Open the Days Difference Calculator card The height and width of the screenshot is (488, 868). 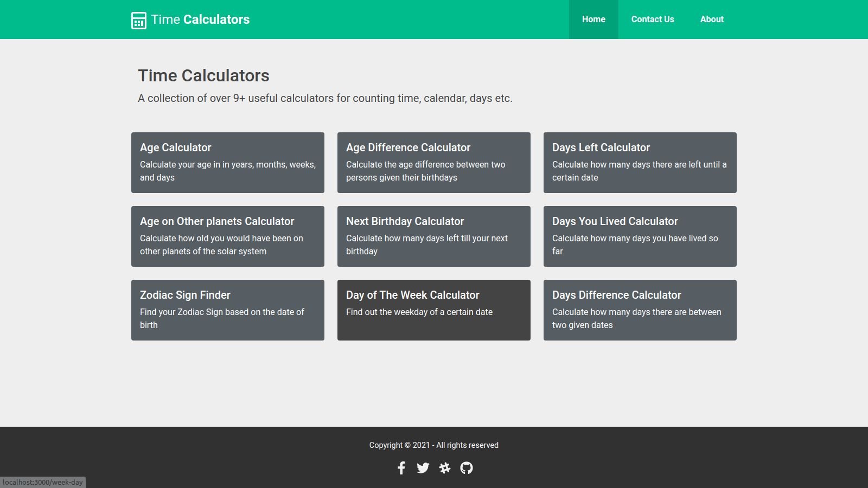pos(640,310)
